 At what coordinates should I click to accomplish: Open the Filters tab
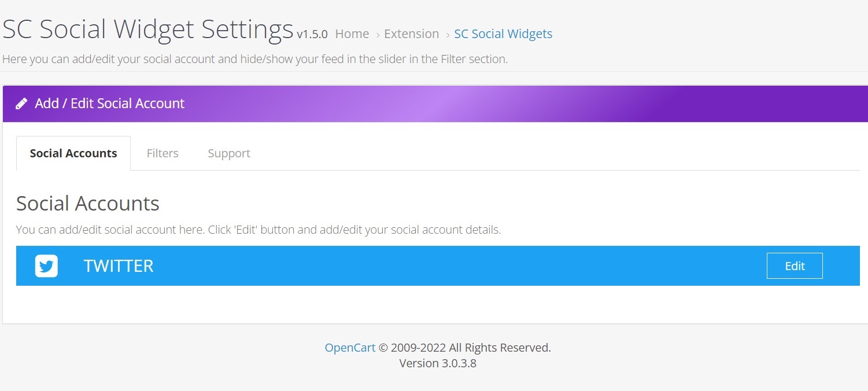[x=162, y=153]
